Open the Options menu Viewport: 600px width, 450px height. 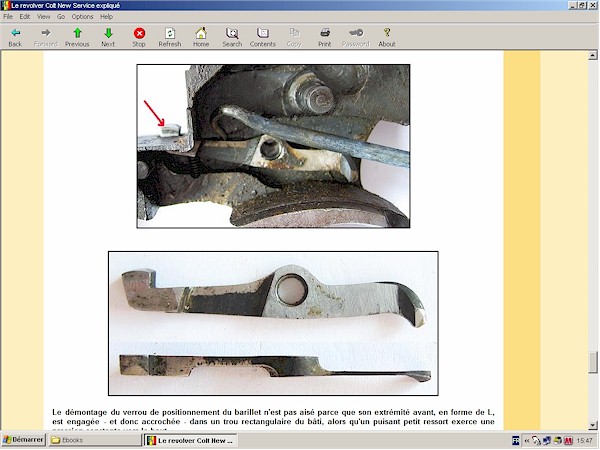[82, 17]
